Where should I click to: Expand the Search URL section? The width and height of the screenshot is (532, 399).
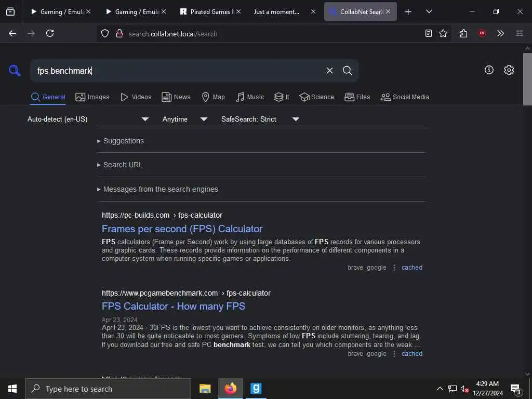coord(120,165)
